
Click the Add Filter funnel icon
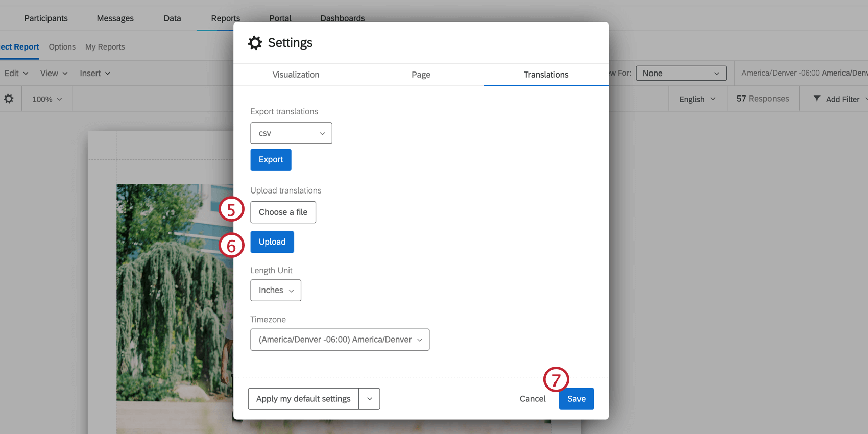pos(817,99)
